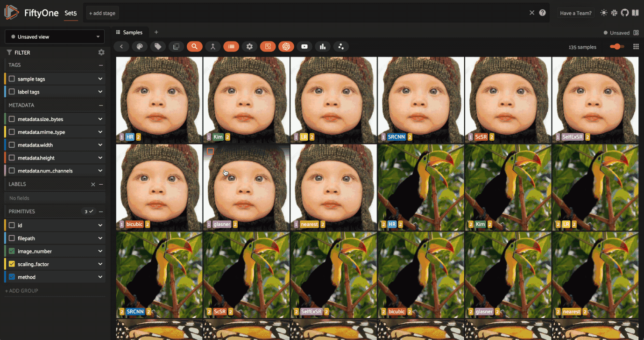Screen dimensions: 644x340
Task: Open the embeddings scatter dots icon
Action: point(341,46)
